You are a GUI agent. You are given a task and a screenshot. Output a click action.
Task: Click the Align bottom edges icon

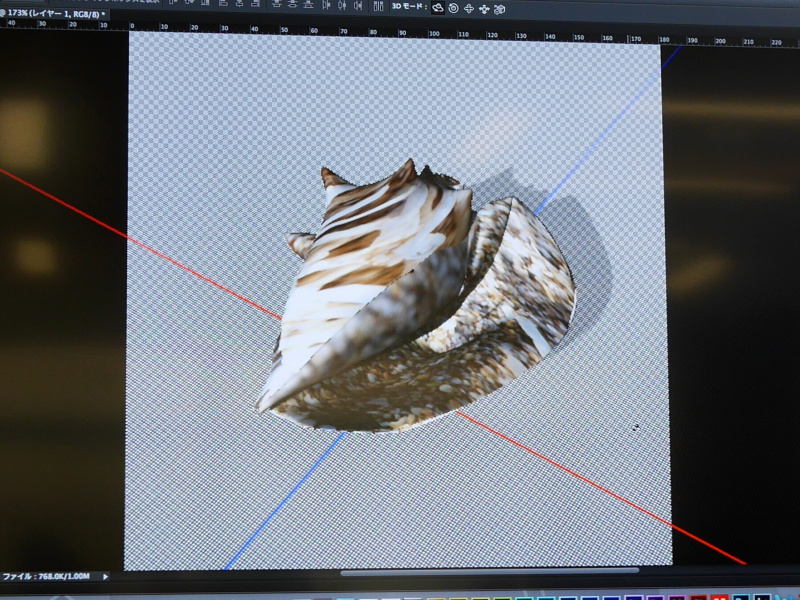205,3
